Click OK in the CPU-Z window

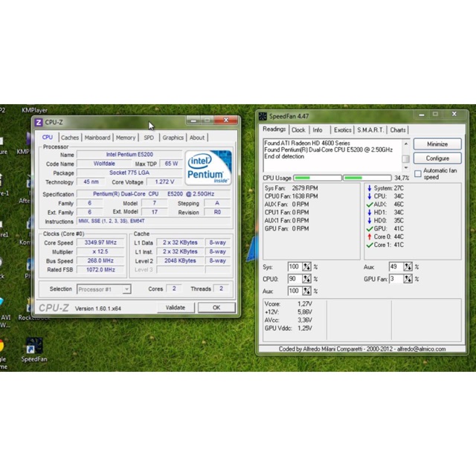[216, 307]
